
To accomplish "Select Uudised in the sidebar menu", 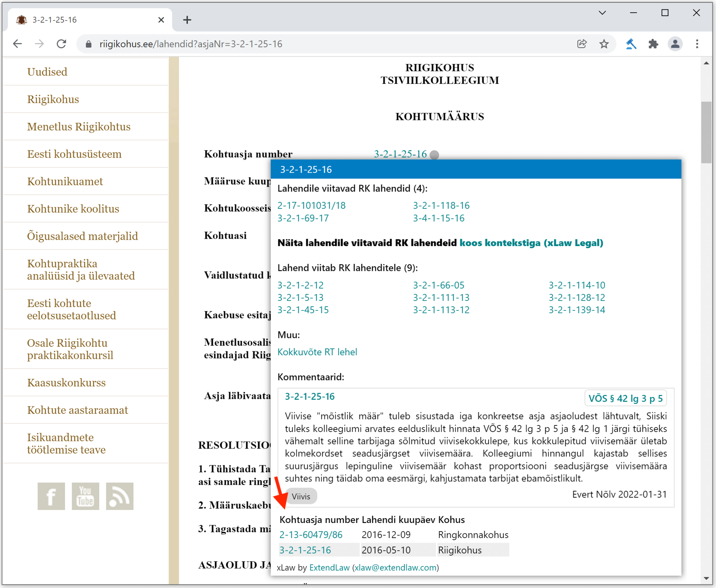I will tap(47, 72).
